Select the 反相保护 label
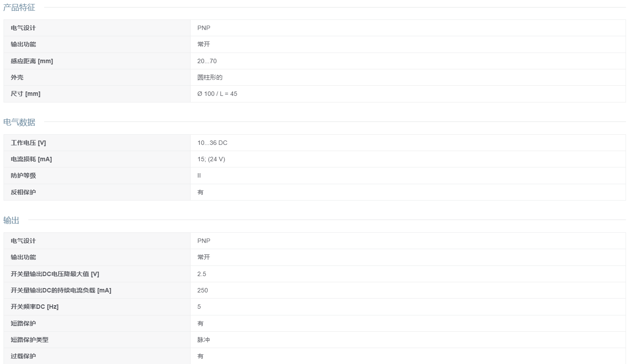The width and height of the screenshot is (630, 364). point(23,192)
